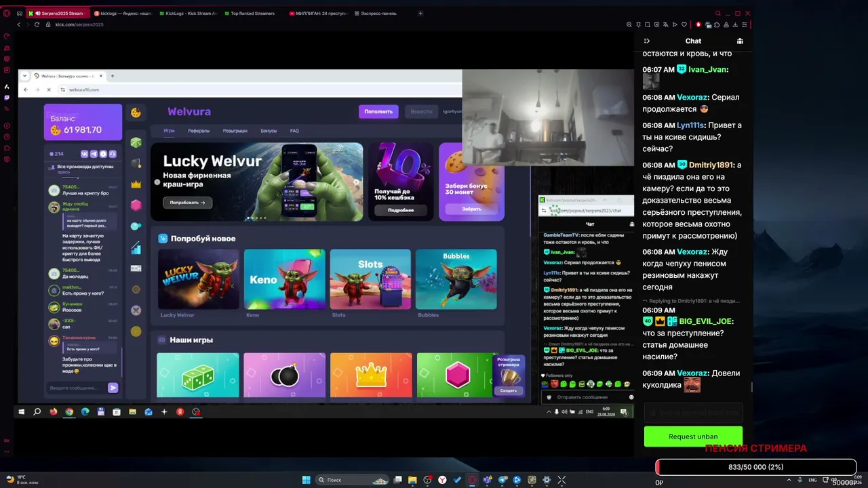Open the Opera downloads icon
Screen dimensions: 868x488
(735, 24)
